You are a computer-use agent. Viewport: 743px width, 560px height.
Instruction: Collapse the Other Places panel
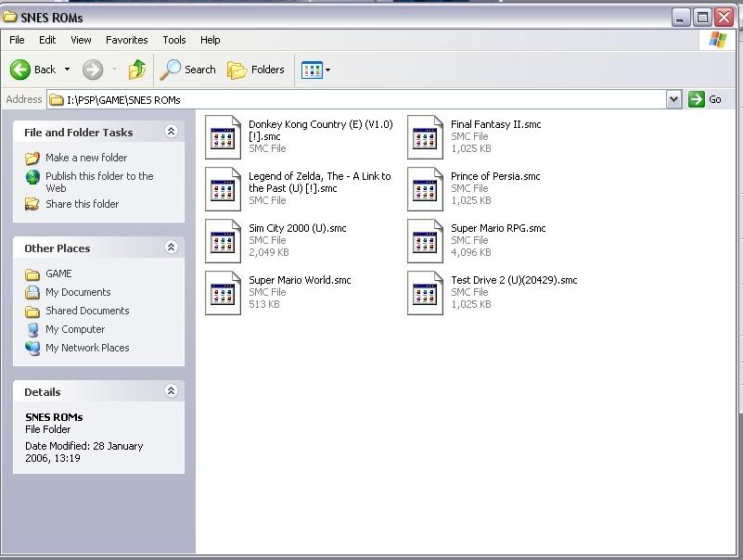[x=171, y=247]
